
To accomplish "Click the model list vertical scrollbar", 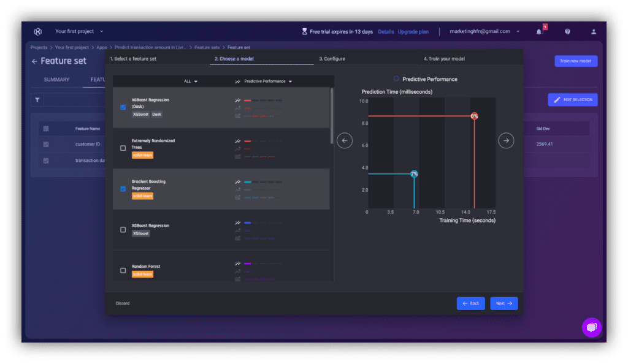I will pyautogui.click(x=332, y=116).
